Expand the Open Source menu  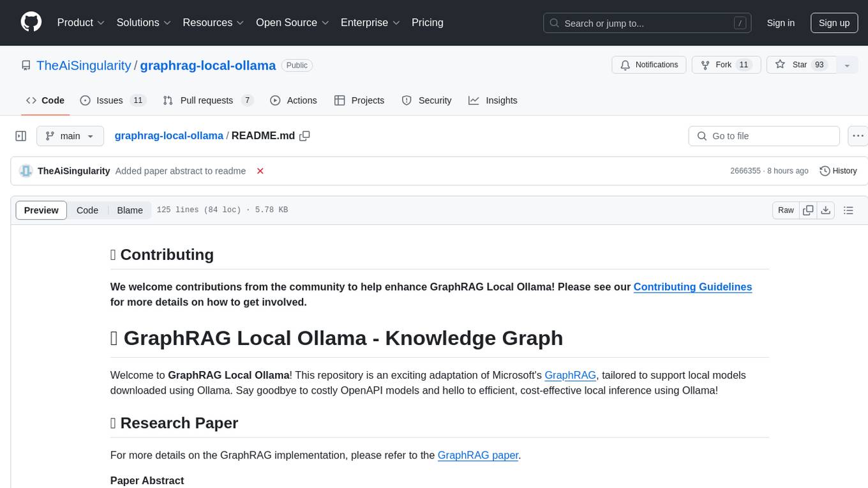(292, 22)
